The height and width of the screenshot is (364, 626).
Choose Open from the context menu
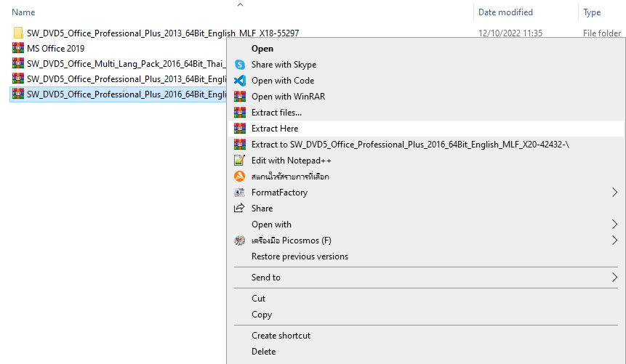pyautogui.click(x=262, y=49)
